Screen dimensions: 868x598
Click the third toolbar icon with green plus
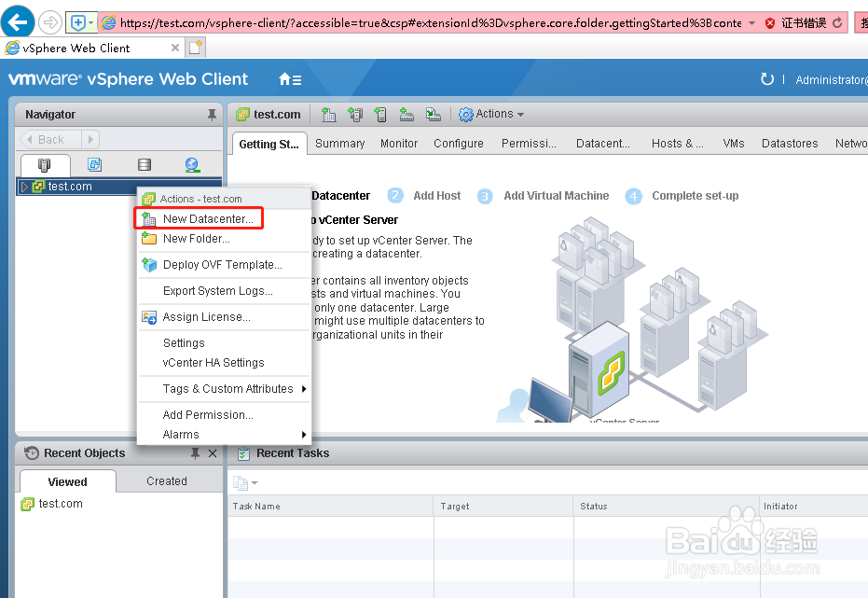(380, 114)
